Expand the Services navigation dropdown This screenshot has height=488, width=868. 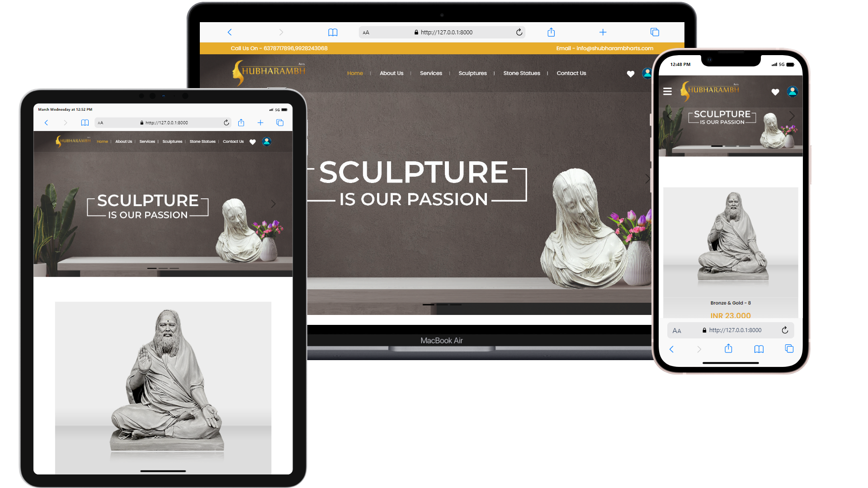tap(431, 73)
